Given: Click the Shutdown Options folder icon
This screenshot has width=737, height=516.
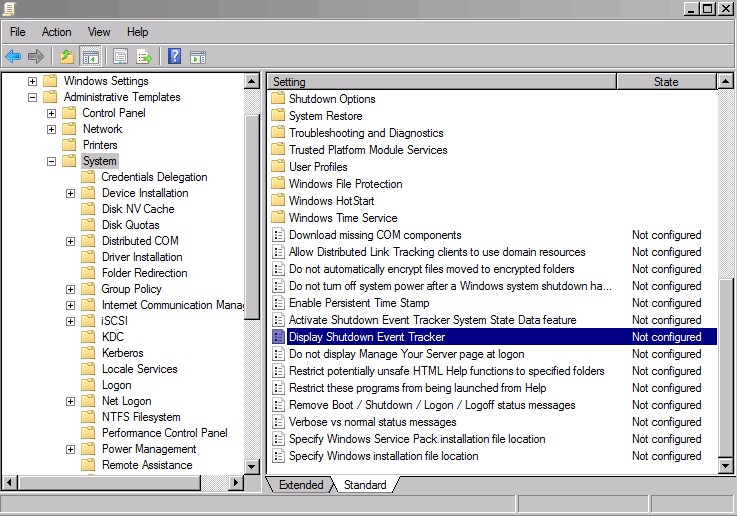Looking at the screenshot, I should [x=278, y=99].
